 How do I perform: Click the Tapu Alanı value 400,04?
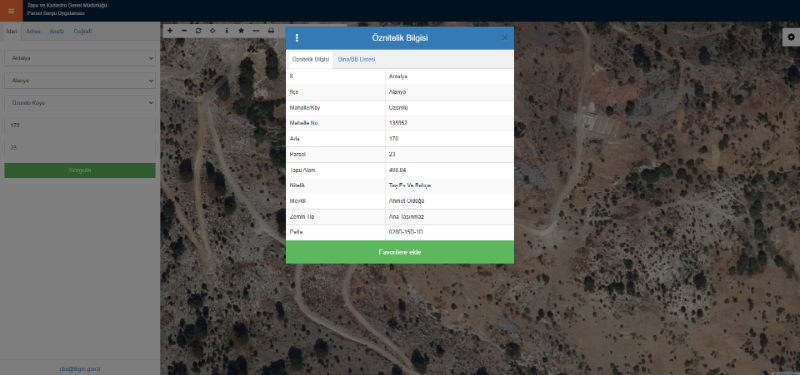397,170
